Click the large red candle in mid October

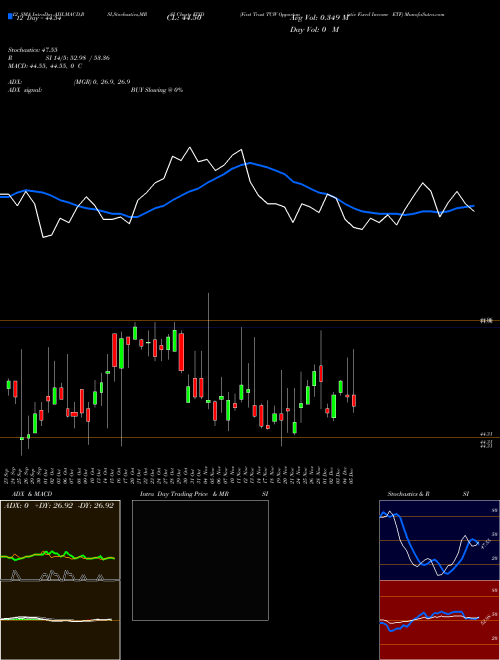click(x=114, y=350)
